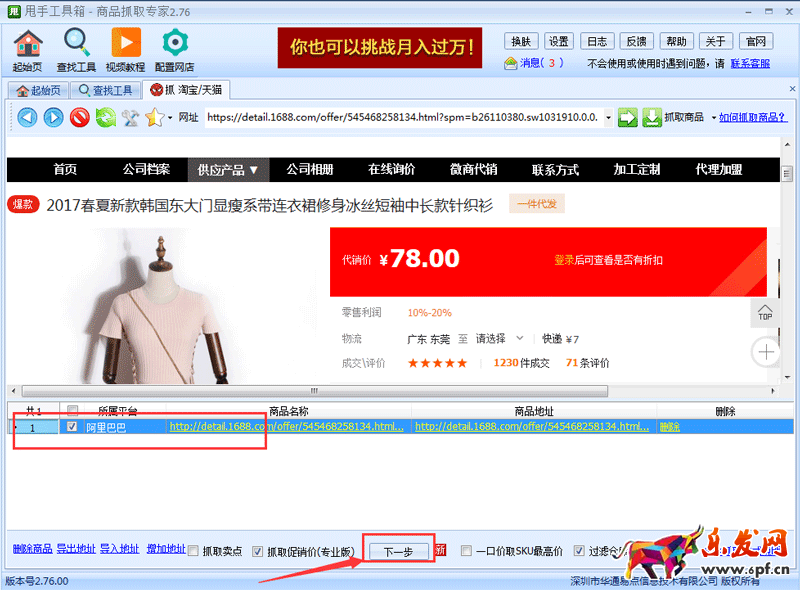
Task: Enable the 抓取卖点 checkbox
Action: pos(194,551)
